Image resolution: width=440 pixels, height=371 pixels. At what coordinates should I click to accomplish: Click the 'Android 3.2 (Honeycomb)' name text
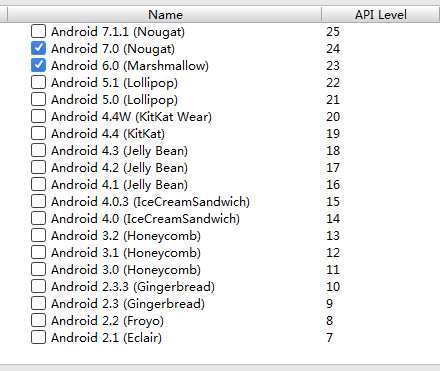click(x=126, y=236)
